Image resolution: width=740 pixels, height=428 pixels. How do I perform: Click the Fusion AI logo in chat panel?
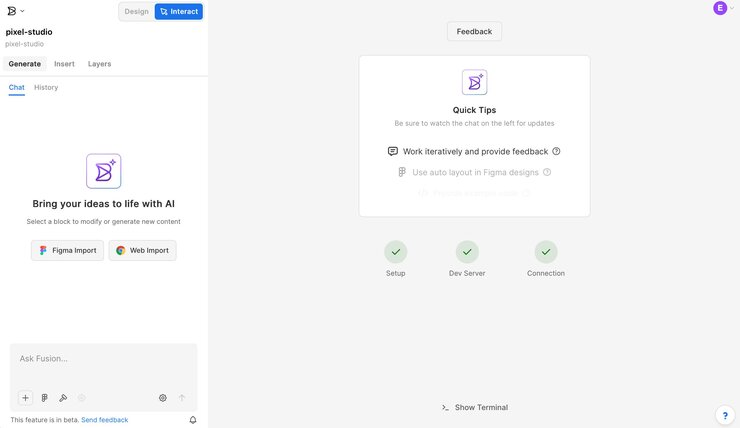click(x=103, y=171)
